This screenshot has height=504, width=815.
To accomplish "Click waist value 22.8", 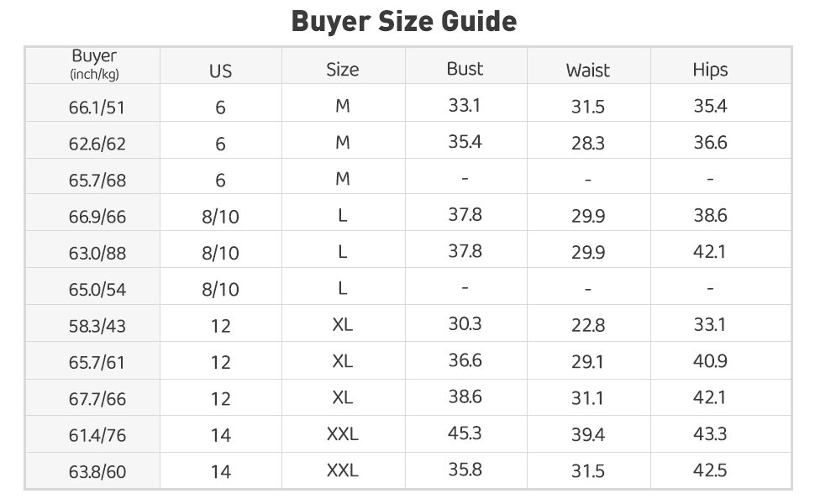I will [588, 325].
